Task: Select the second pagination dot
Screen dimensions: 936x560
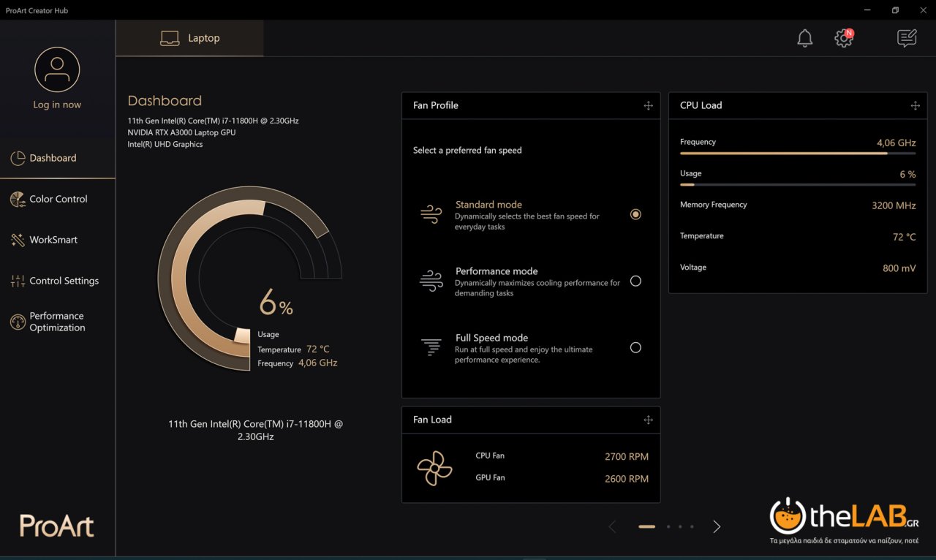Action: (x=668, y=526)
